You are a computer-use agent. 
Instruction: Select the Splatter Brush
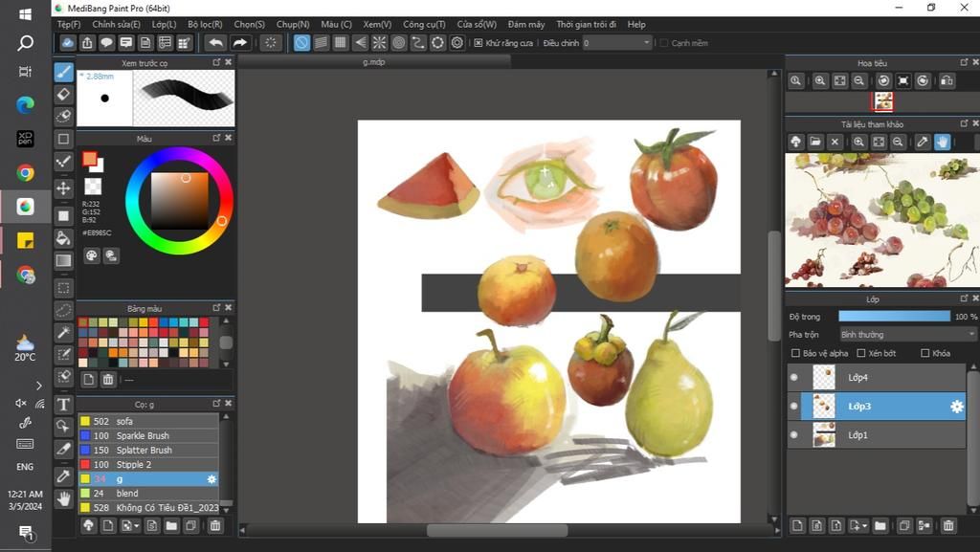[x=148, y=451]
